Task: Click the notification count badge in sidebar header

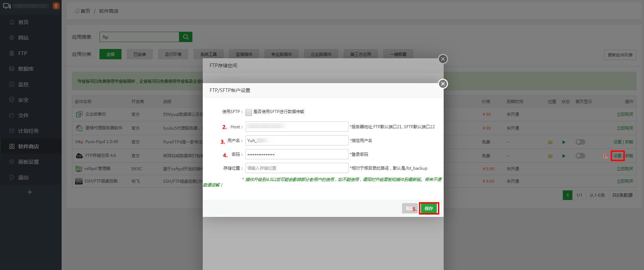Action: [x=56, y=6]
